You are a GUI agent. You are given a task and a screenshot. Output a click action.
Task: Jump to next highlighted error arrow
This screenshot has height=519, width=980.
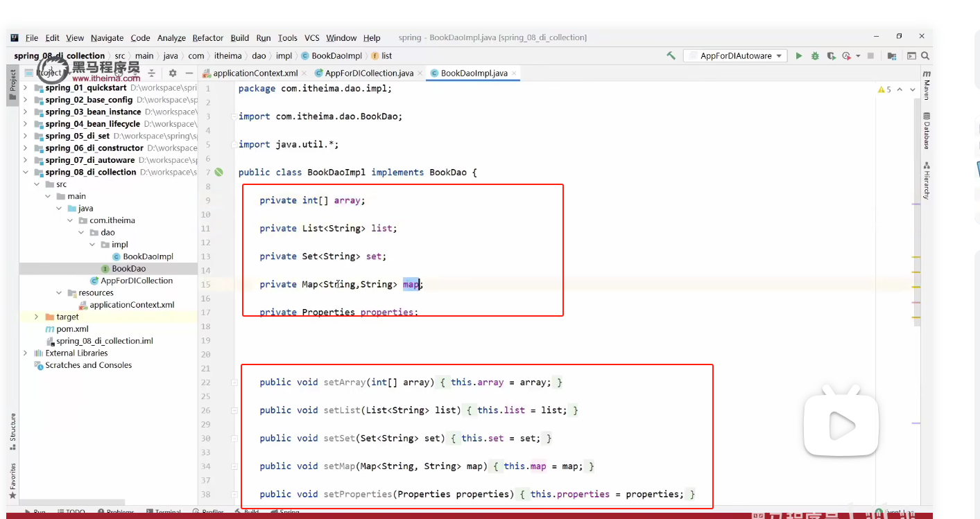913,89
